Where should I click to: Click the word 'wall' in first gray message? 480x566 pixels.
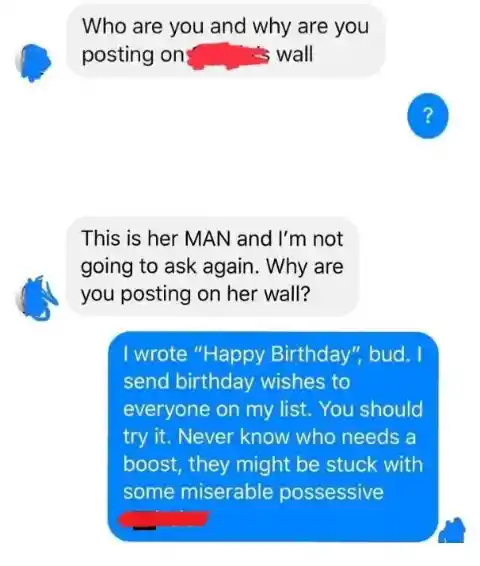(294, 55)
